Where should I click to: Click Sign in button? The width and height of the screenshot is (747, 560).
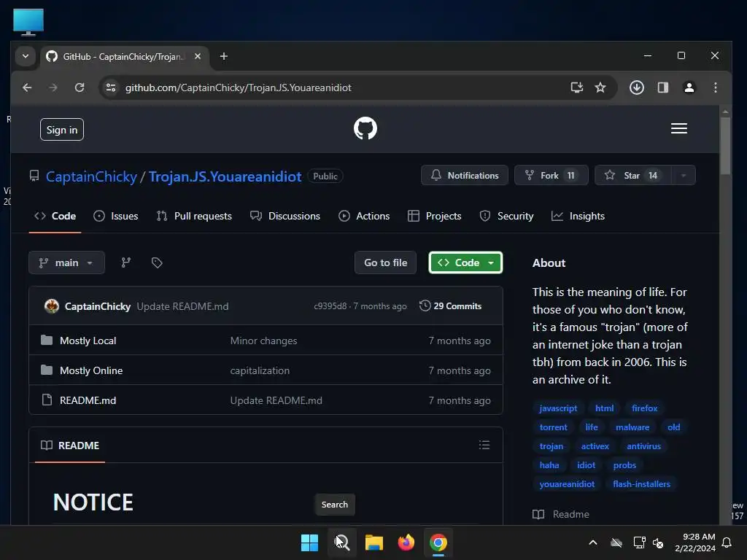tap(62, 130)
